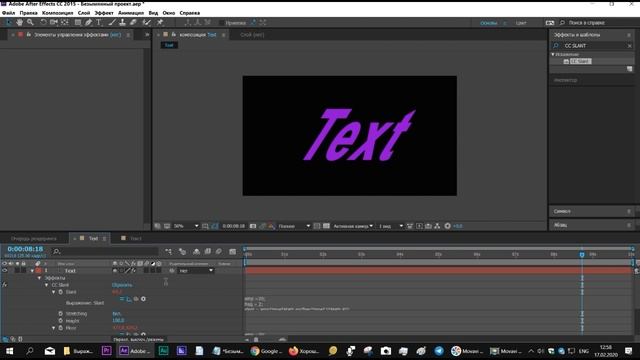
Task: Open the resolution dropdown in viewer
Action: coord(294,226)
